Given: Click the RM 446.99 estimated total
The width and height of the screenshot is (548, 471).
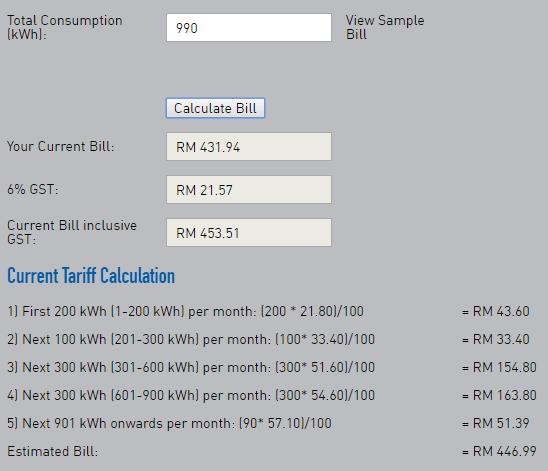Looking at the screenshot, I should [x=499, y=451].
